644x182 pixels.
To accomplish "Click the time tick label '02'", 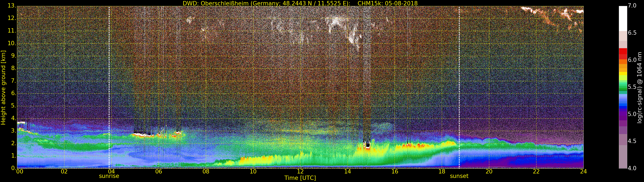I will [x=64, y=172].
